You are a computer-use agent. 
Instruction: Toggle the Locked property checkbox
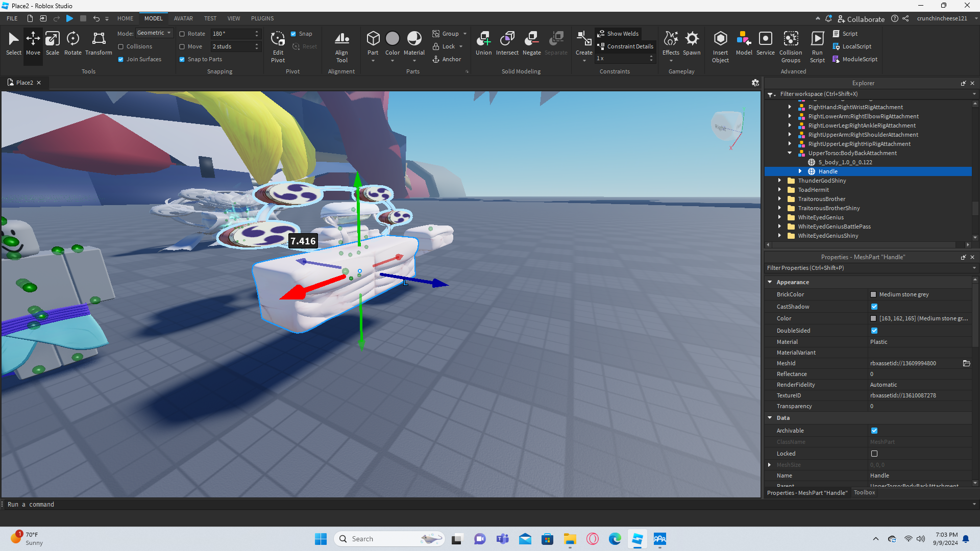click(874, 454)
